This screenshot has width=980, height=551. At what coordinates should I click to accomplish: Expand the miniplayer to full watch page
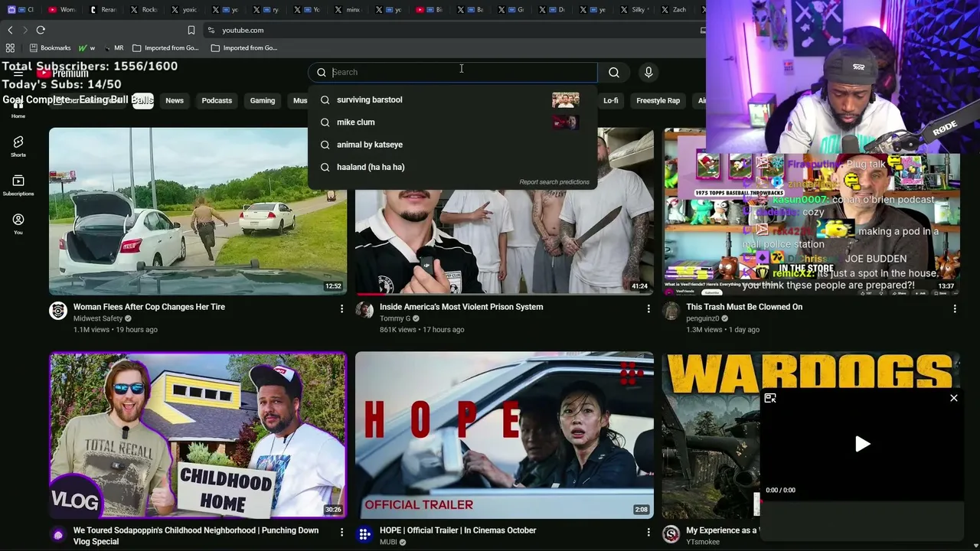[x=770, y=398]
